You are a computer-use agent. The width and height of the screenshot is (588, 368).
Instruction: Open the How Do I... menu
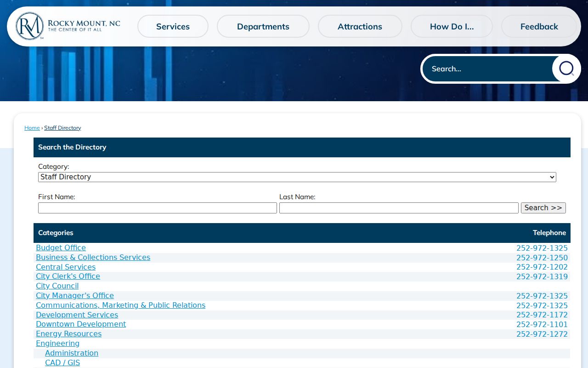tap(452, 26)
